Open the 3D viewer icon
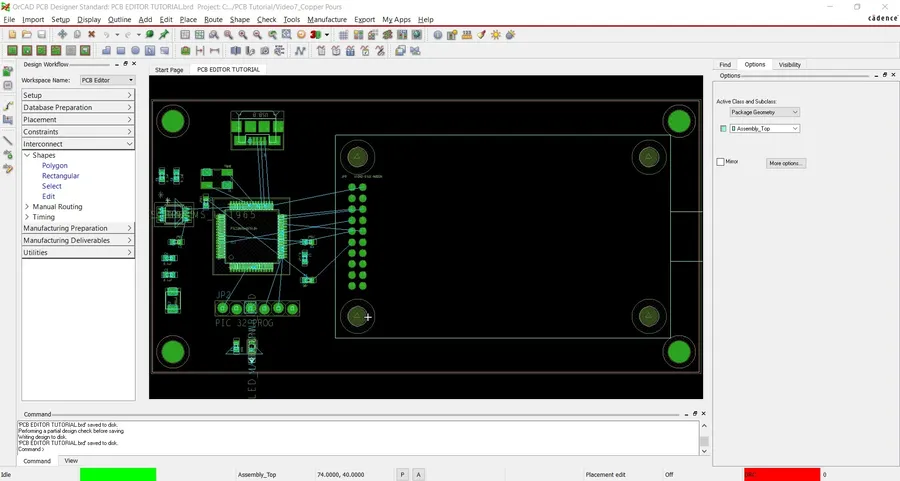900x481 pixels. click(315, 34)
